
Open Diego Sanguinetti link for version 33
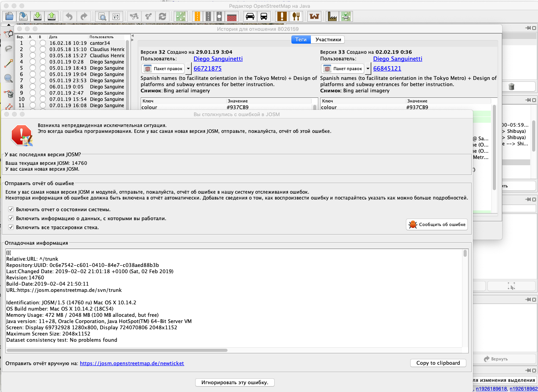[x=398, y=59]
